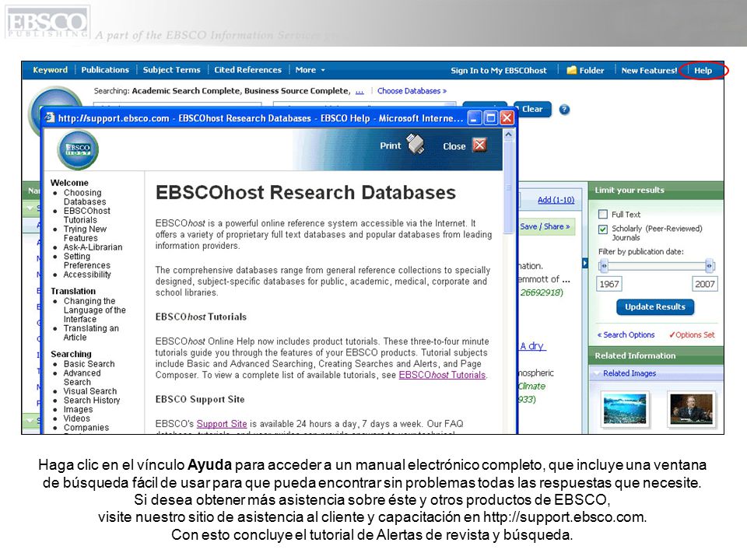The width and height of the screenshot is (747, 560).
Task: Open Trying New Features help topic
Action: point(85,233)
